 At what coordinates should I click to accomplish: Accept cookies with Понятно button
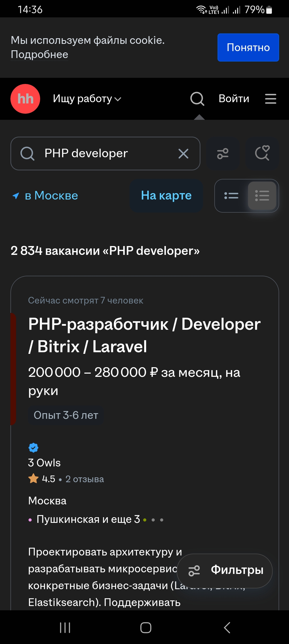[x=248, y=47]
